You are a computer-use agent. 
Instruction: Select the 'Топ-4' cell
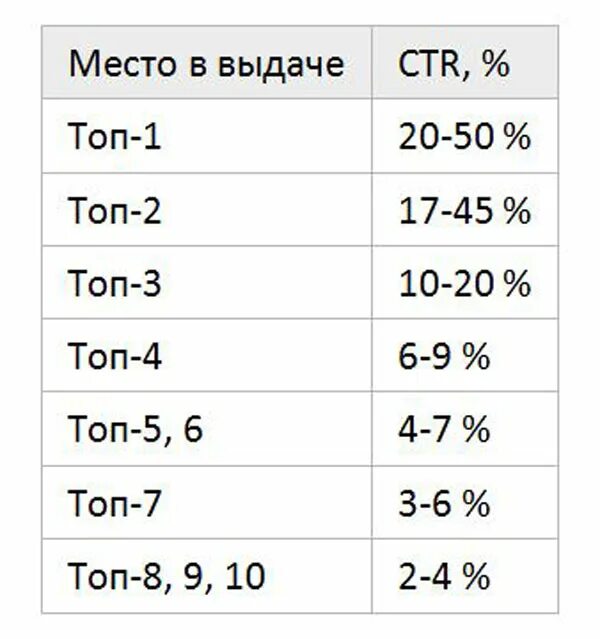[x=207, y=355]
